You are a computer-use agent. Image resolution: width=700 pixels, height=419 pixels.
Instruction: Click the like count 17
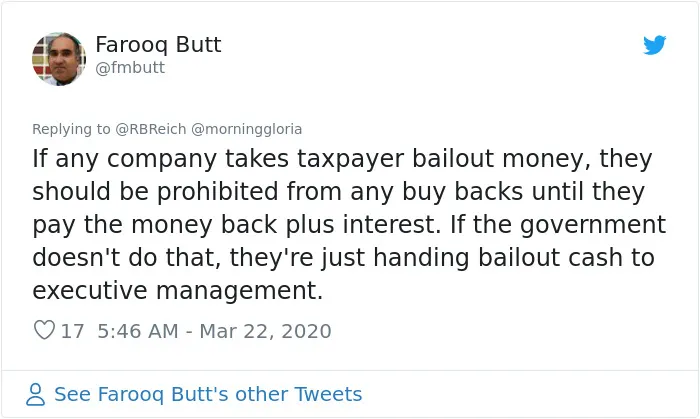(72, 331)
